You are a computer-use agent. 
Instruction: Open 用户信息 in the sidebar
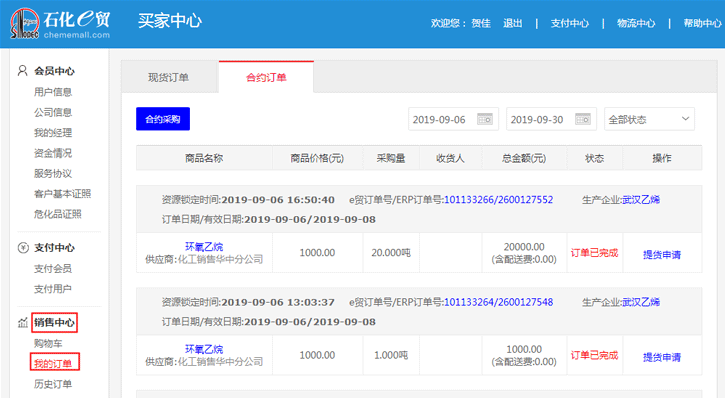[53, 92]
